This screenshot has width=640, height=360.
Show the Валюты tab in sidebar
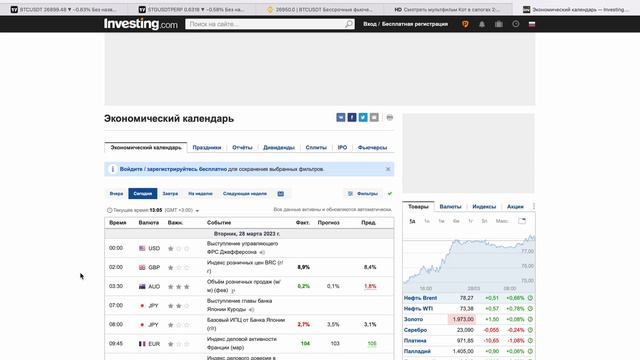[450, 207]
